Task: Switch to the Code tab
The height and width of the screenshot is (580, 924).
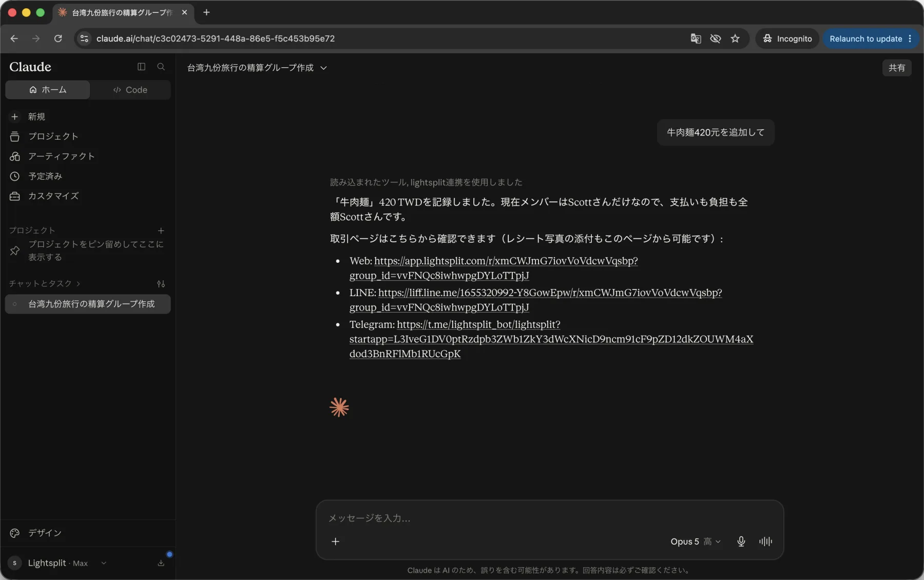Action: pyautogui.click(x=130, y=90)
